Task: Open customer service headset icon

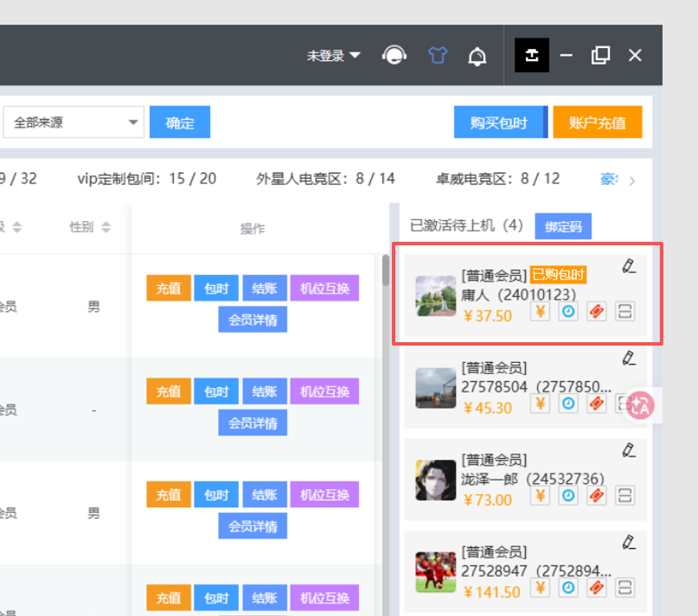Action: click(394, 55)
